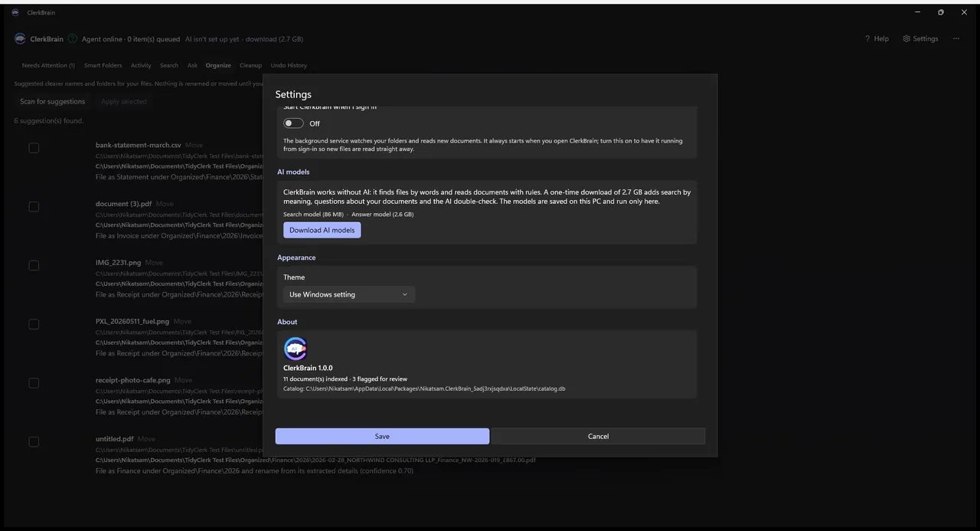Image resolution: width=980 pixels, height=531 pixels.
Task: Click the 11 document(s) indexed line
Action: tap(345, 379)
